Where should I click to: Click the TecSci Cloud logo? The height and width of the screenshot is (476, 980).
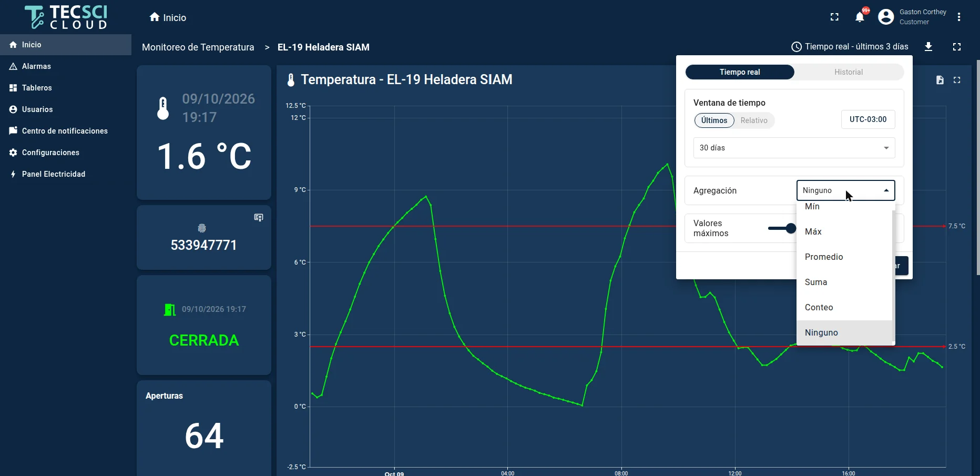tap(66, 17)
